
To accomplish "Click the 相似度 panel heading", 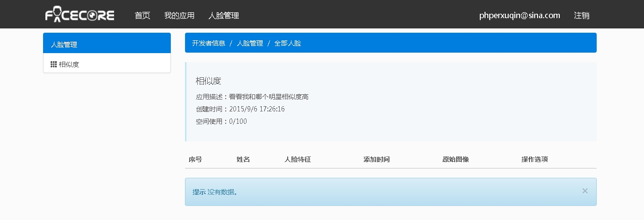I will click(x=209, y=81).
